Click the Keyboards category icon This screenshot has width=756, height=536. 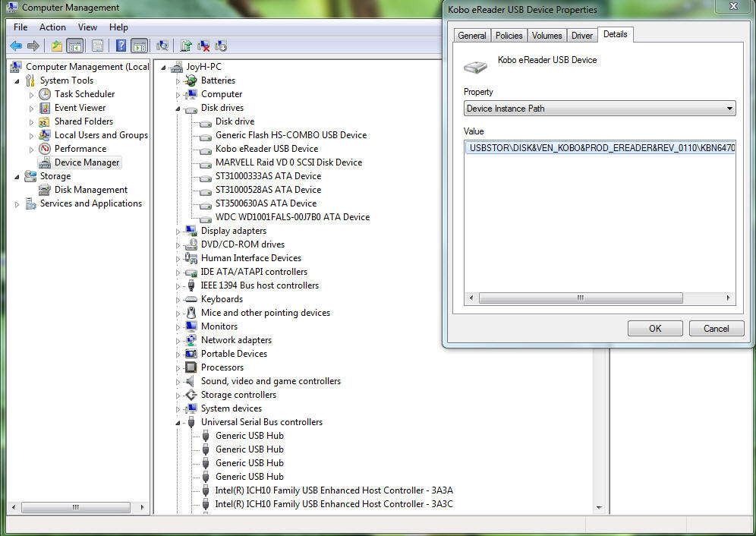coord(191,299)
